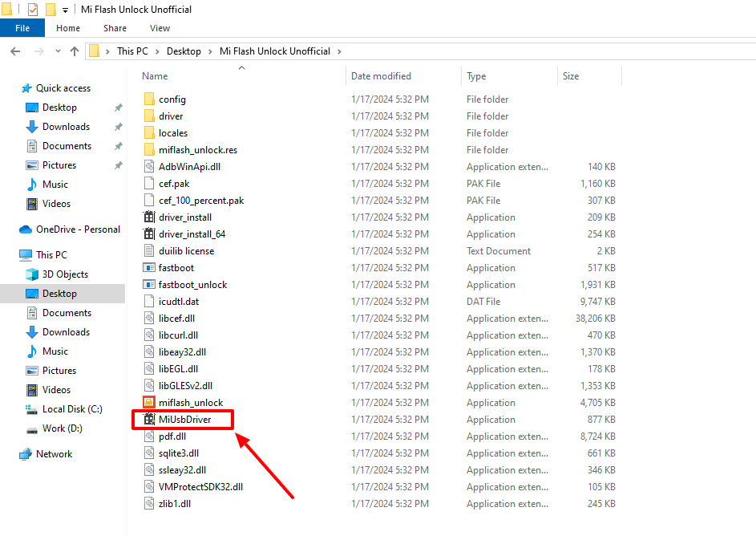756x536 pixels.
Task: Select the libGLESv2.dll file name
Action: click(185, 386)
